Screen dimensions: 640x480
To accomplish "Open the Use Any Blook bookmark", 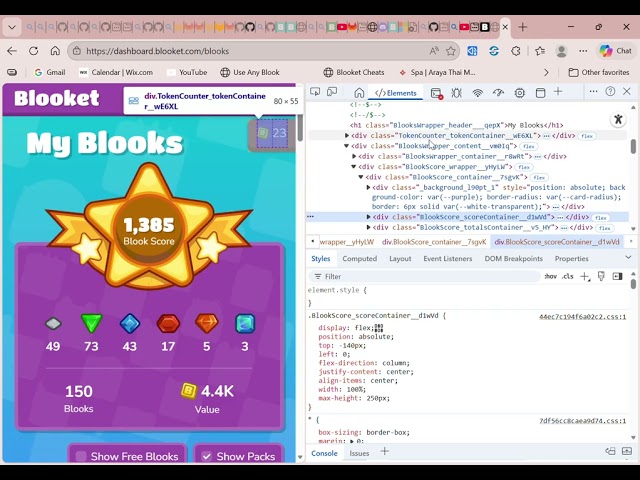I will tap(249, 72).
